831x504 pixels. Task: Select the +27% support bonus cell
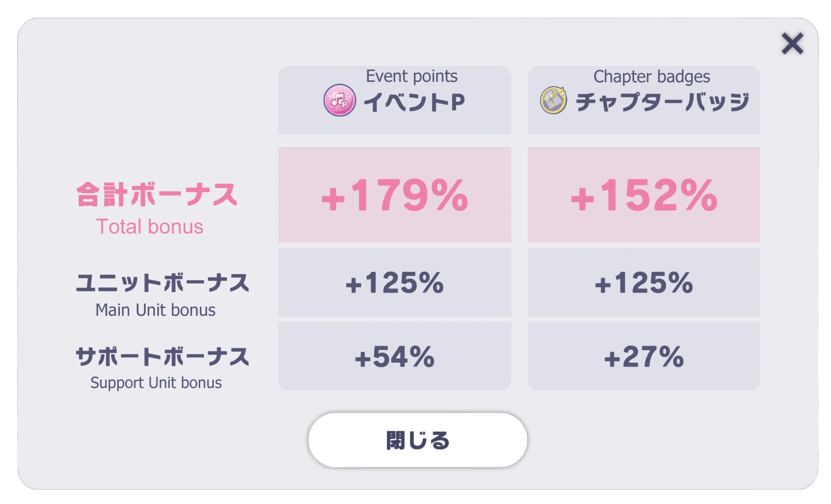644,357
